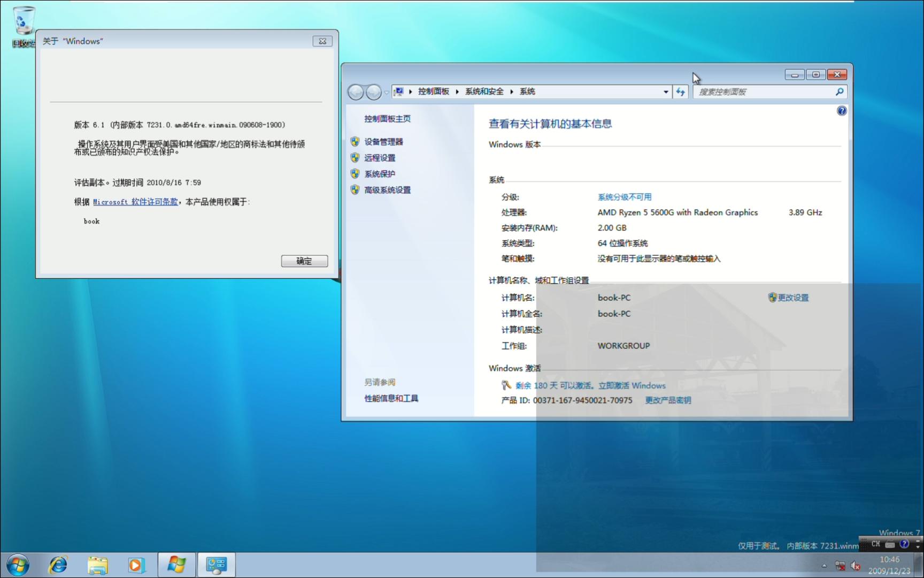The image size is (924, 578).
Task: Close the System control panel window
Action: click(x=837, y=74)
